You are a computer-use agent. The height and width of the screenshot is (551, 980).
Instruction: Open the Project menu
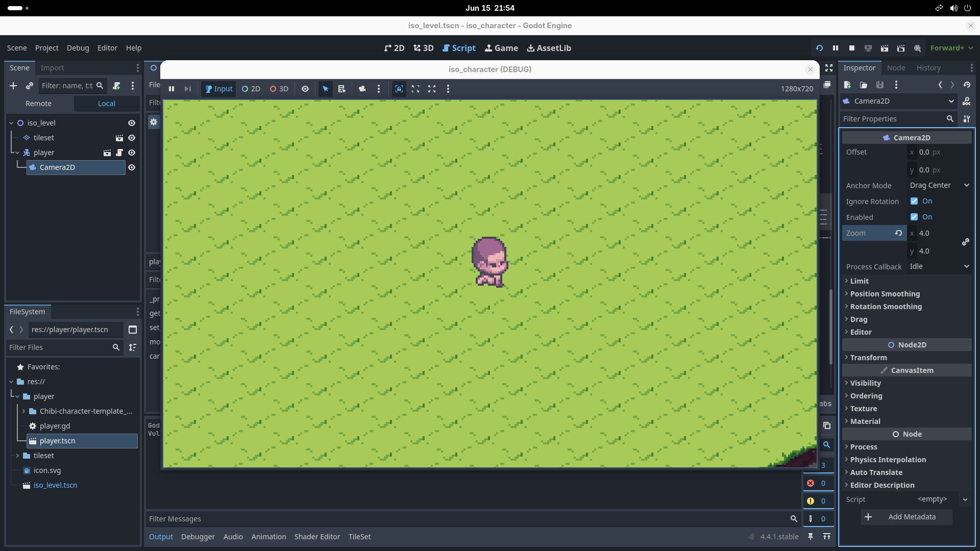(46, 48)
